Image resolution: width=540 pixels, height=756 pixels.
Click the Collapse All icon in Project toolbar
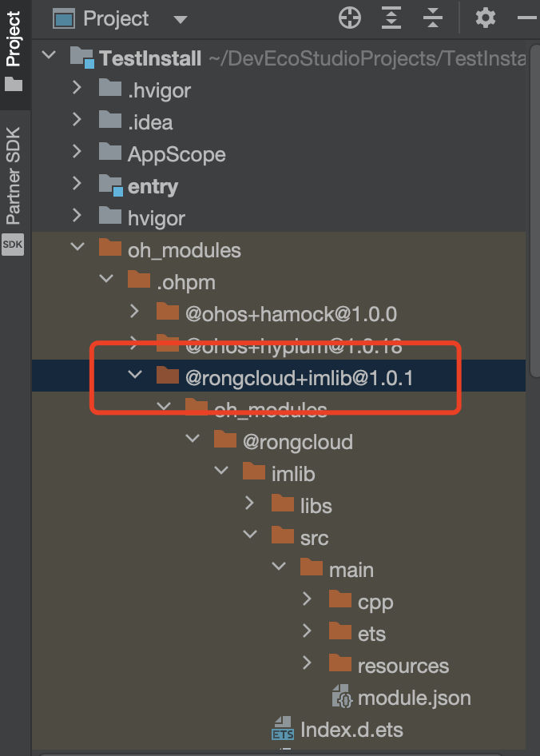432,18
